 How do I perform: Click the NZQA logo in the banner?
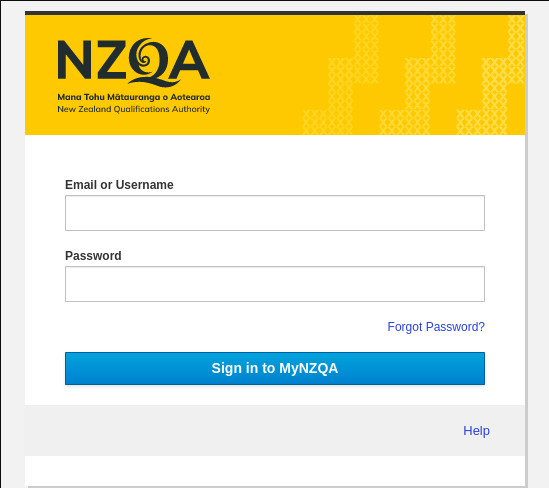point(133,76)
